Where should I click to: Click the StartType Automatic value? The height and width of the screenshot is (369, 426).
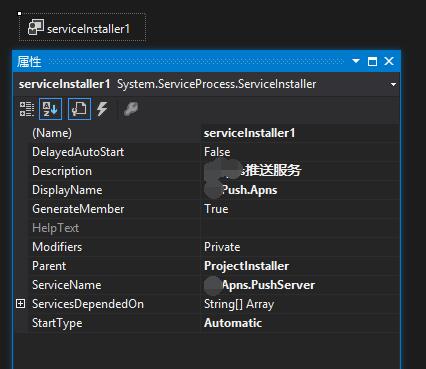233,323
